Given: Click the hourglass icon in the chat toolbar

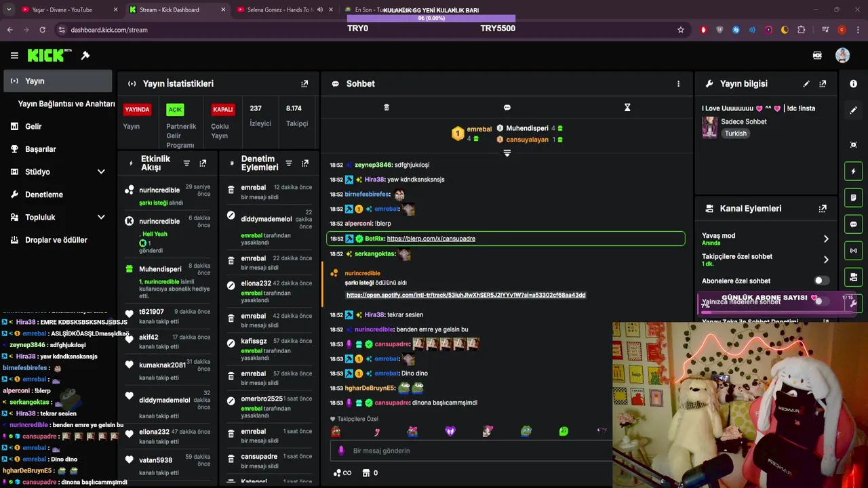Looking at the screenshot, I should 627,108.
